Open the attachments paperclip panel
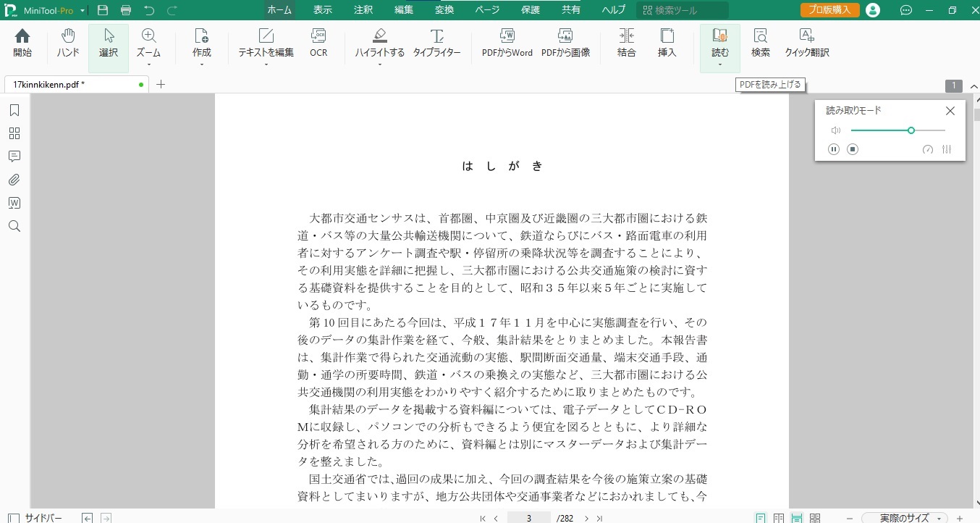Image resolution: width=980 pixels, height=523 pixels. click(x=14, y=180)
